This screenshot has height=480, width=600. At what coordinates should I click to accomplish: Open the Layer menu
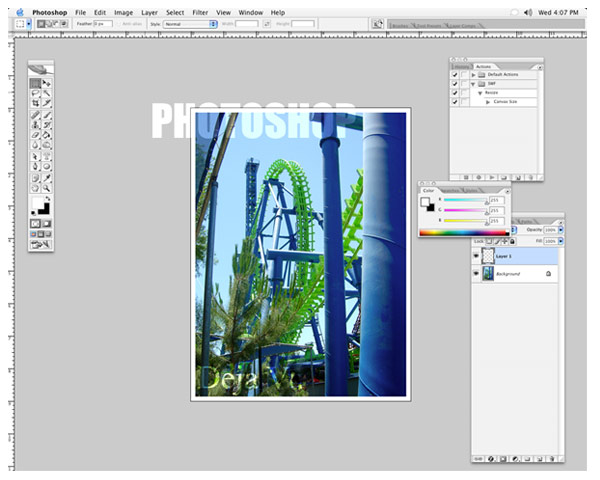(149, 13)
